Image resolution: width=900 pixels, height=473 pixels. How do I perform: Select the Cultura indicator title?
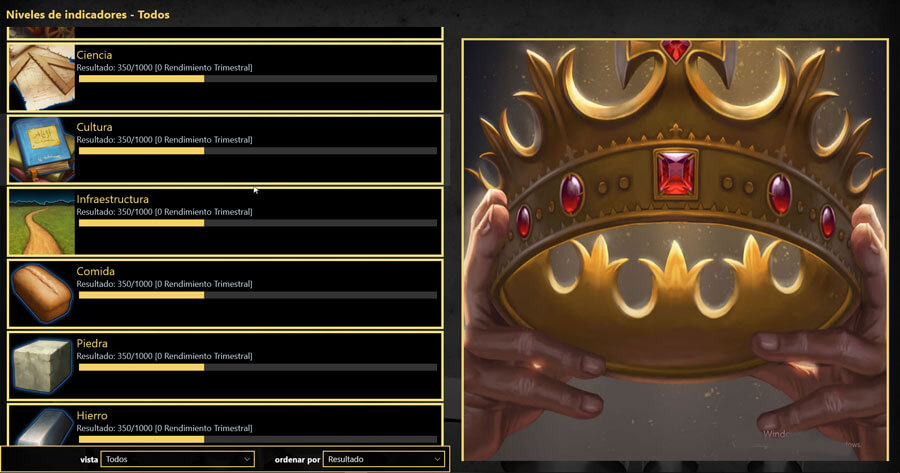tap(94, 127)
